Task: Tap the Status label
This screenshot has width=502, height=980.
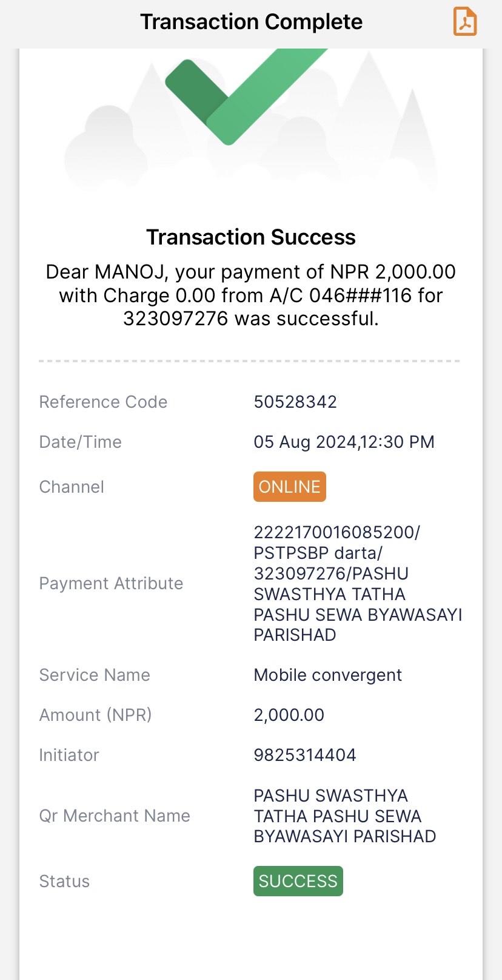Action: (x=64, y=881)
